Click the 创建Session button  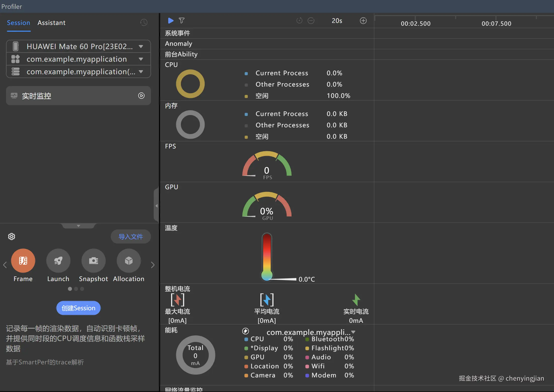click(78, 308)
